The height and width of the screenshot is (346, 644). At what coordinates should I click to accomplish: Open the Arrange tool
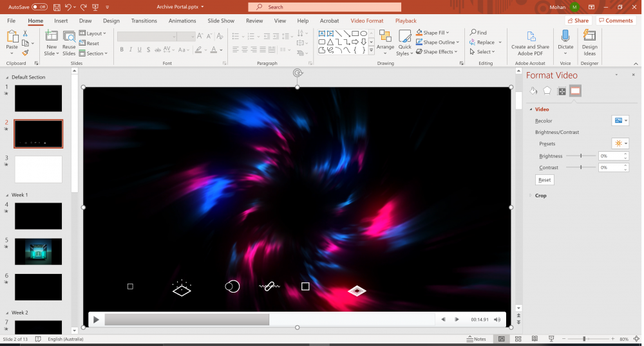[x=385, y=42]
